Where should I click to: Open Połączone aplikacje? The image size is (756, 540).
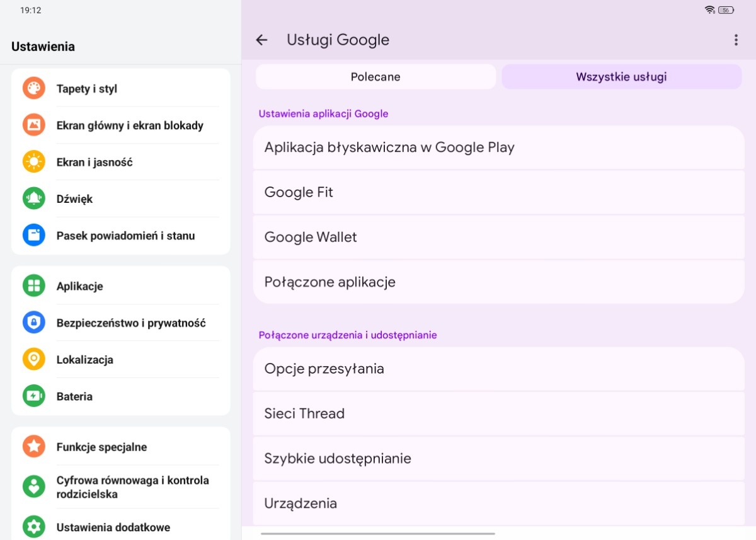[498, 282]
